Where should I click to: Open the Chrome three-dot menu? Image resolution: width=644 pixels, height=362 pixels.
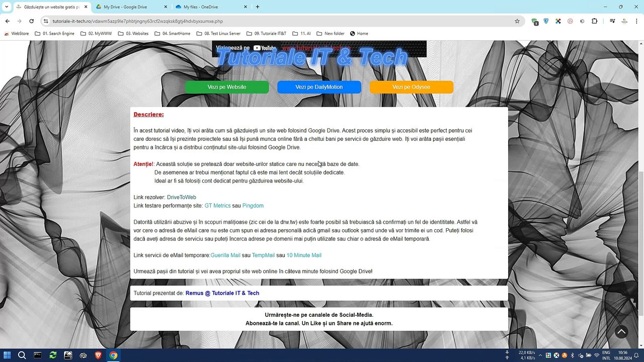click(636, 21)
